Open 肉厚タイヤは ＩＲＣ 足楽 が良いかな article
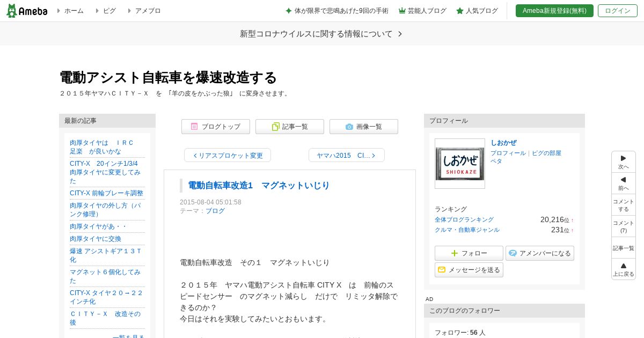Screen dimensions: 644x338 (102, 147)
